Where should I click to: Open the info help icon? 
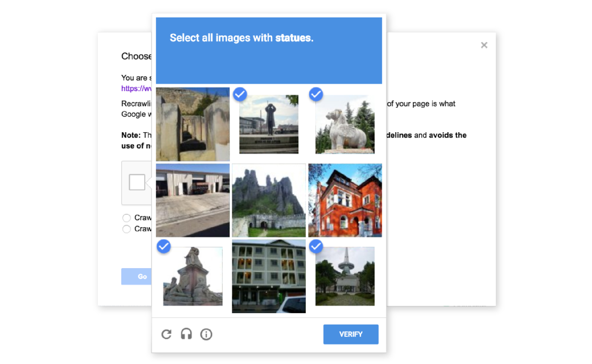pos(206,334)
